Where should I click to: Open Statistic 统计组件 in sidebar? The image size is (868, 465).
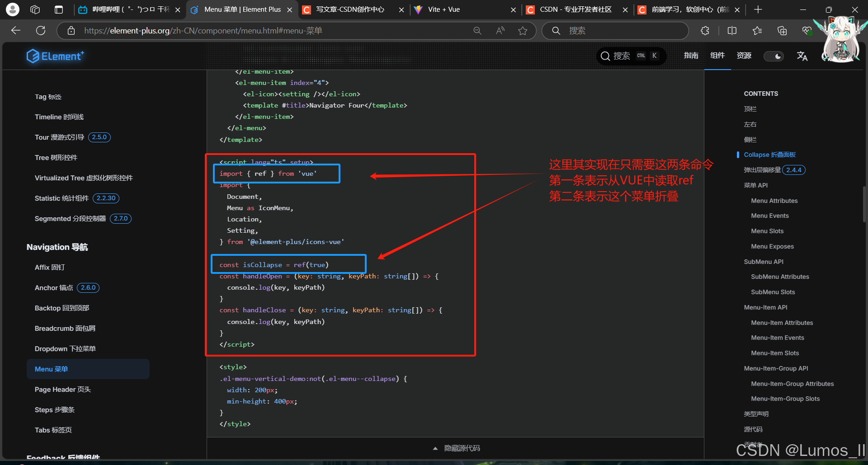click(x=61, y=198)
